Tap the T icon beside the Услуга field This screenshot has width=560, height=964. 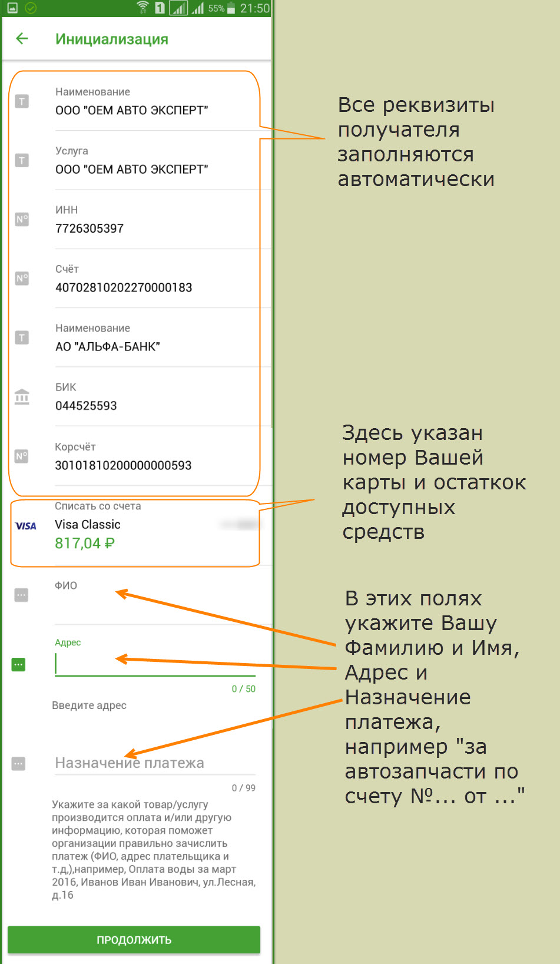tap(22, 160)
